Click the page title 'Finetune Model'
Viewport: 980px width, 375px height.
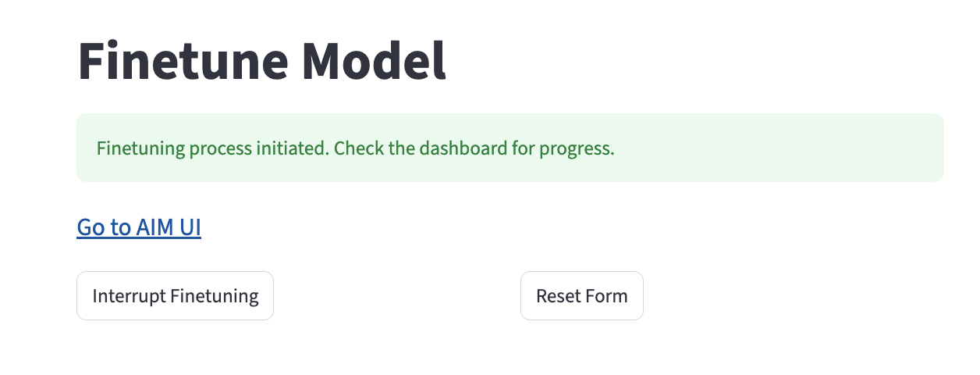[x=262, y=62]
